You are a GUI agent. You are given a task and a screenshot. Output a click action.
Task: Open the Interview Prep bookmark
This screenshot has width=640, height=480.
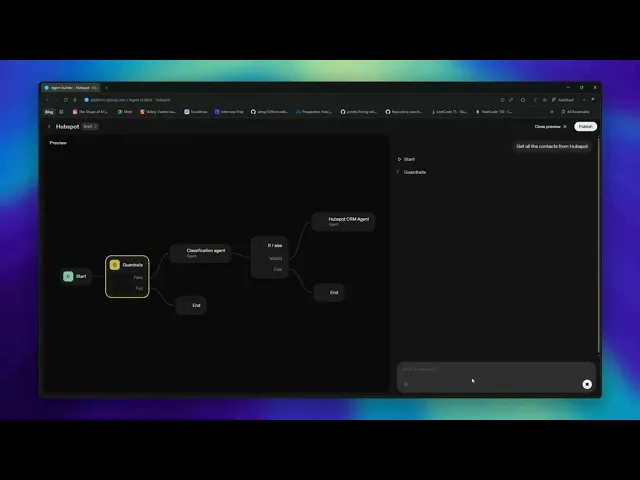(229, 112)
